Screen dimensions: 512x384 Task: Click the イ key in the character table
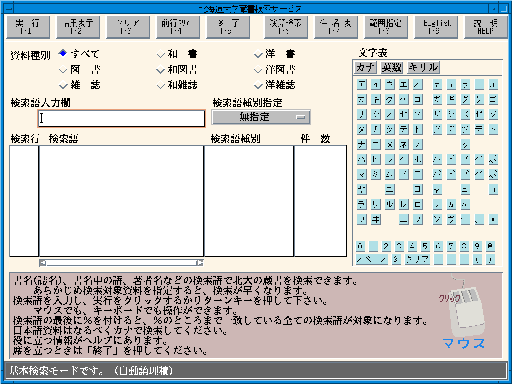point(376,84)
